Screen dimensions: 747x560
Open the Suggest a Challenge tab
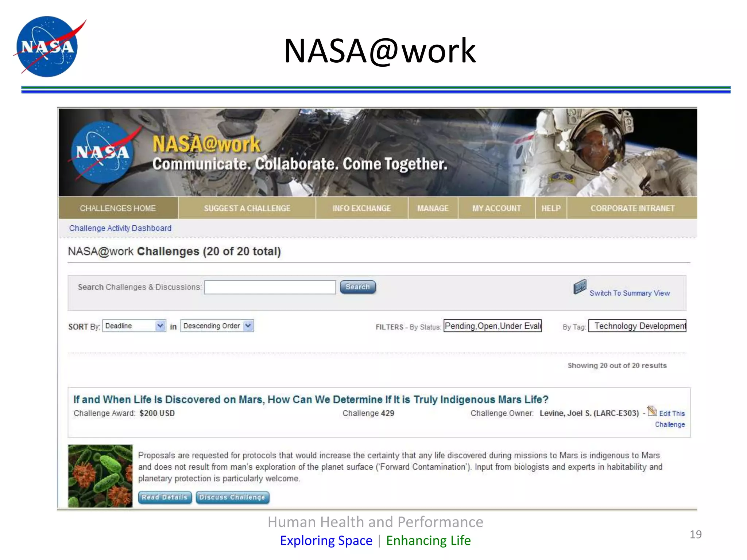[x=247, y=208]
